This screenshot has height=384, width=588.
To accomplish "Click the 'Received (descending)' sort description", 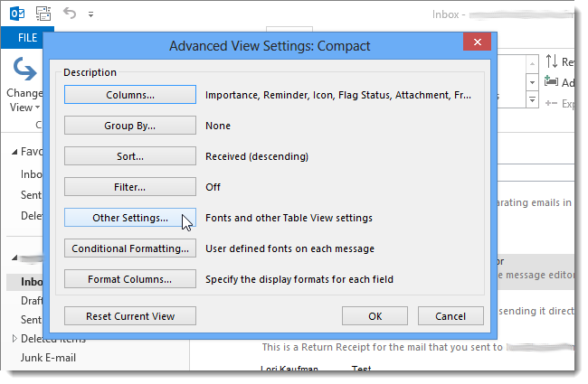I will pos(257,156).
